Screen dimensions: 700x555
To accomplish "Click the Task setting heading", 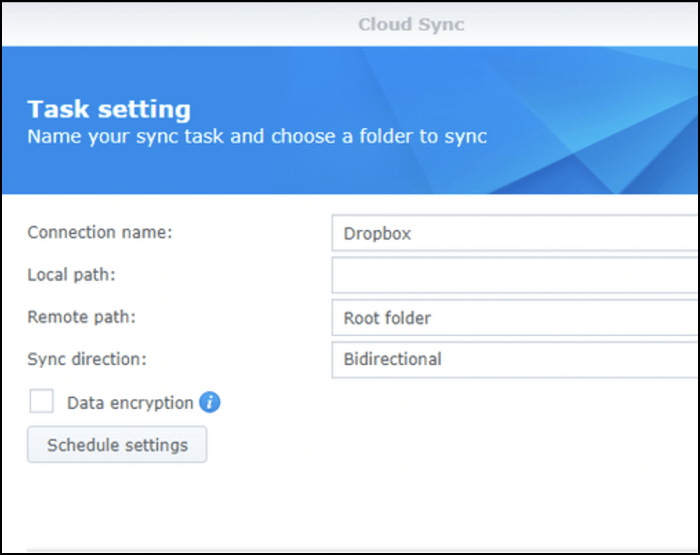I will point(109,109).
